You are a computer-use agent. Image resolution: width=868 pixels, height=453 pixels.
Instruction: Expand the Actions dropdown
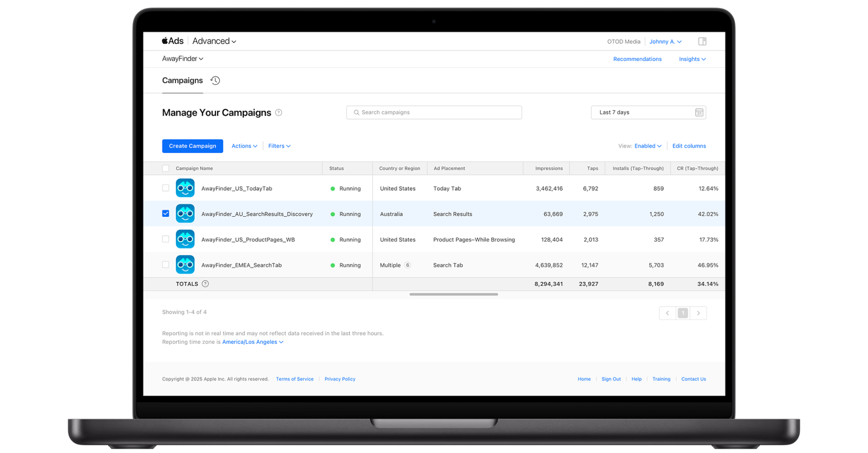click(x=244, y=145)
